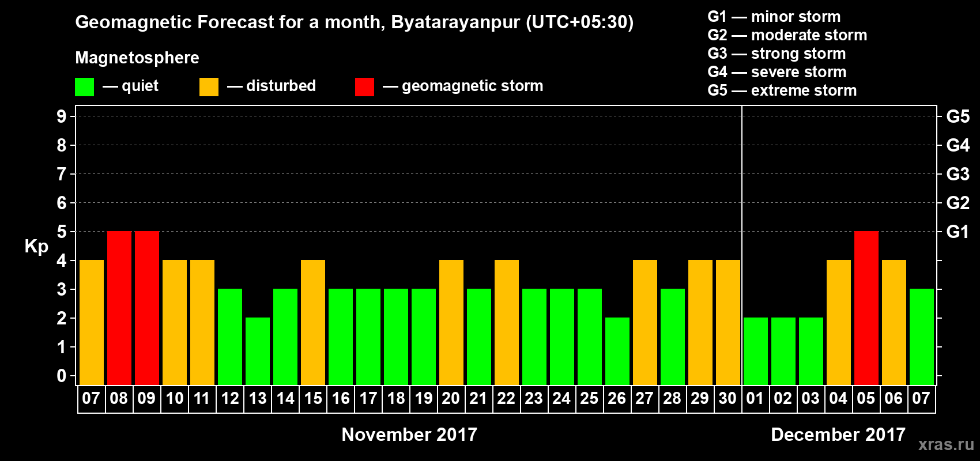The width and height of the screenshot is (980, 461).
Task: Click the green quiet legend swatch
Action: 85,87
